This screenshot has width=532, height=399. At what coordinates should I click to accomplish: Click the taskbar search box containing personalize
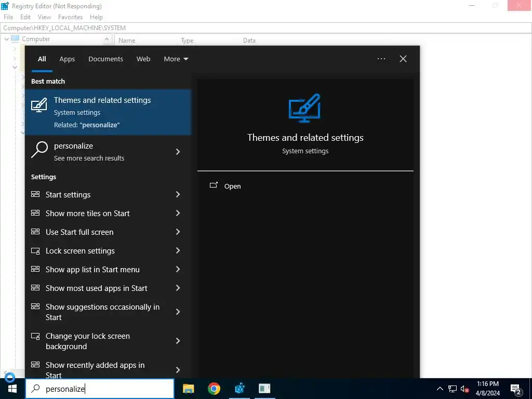100,389
